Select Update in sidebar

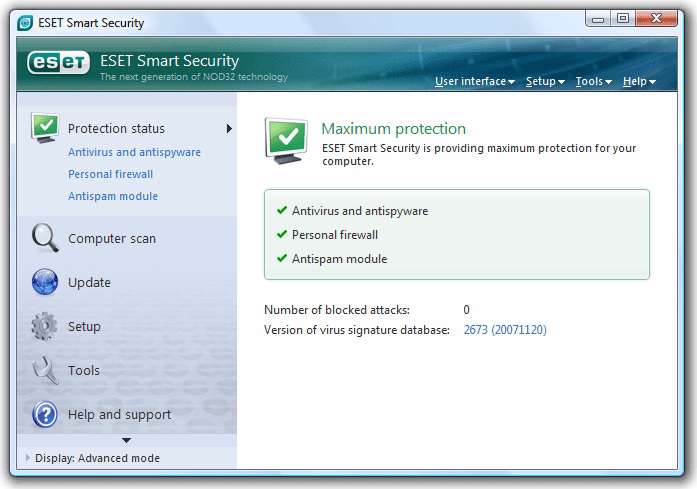[89, 282]
